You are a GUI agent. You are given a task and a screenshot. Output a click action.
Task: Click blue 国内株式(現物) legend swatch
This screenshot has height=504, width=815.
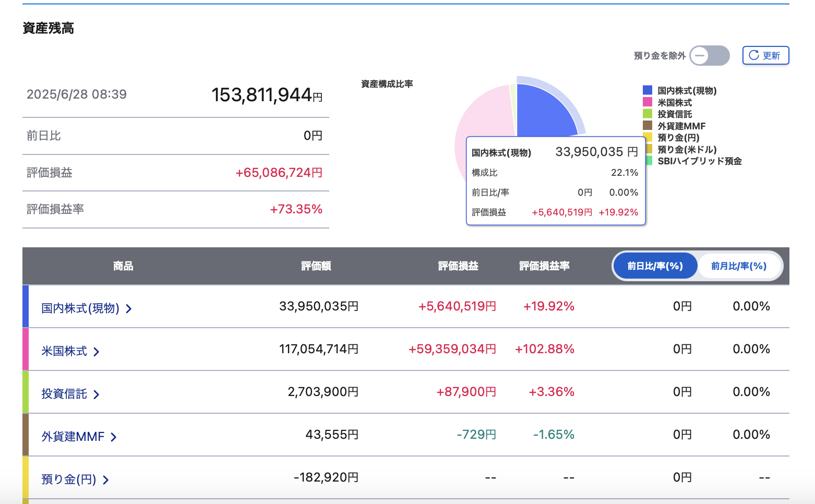(648, 90)
